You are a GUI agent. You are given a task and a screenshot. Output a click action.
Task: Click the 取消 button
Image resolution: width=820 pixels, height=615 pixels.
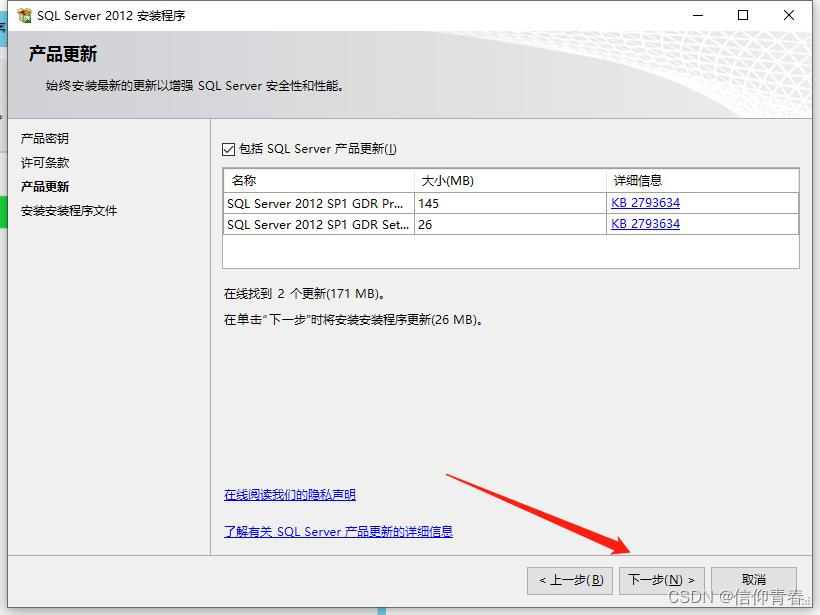(754, 580)
